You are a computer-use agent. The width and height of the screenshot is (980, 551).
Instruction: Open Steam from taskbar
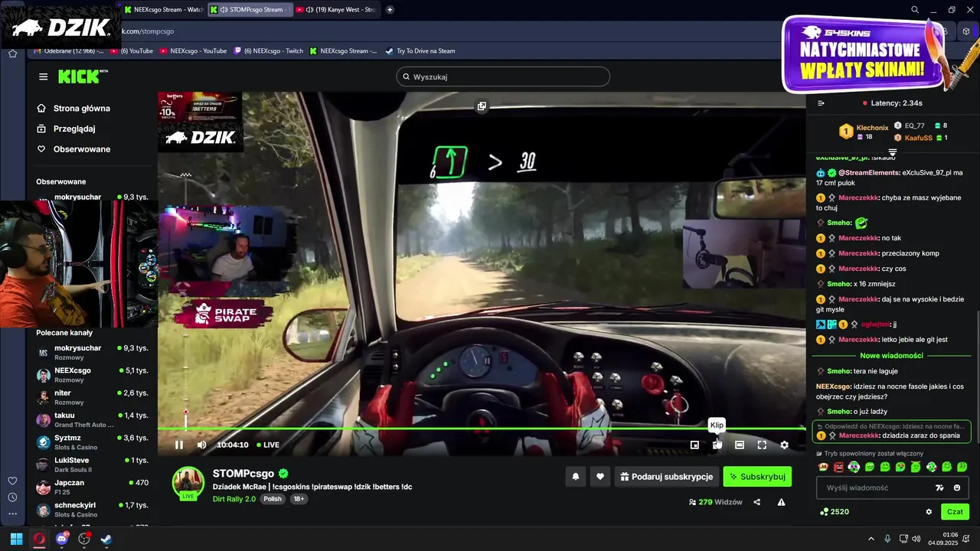tap(106, 539)
